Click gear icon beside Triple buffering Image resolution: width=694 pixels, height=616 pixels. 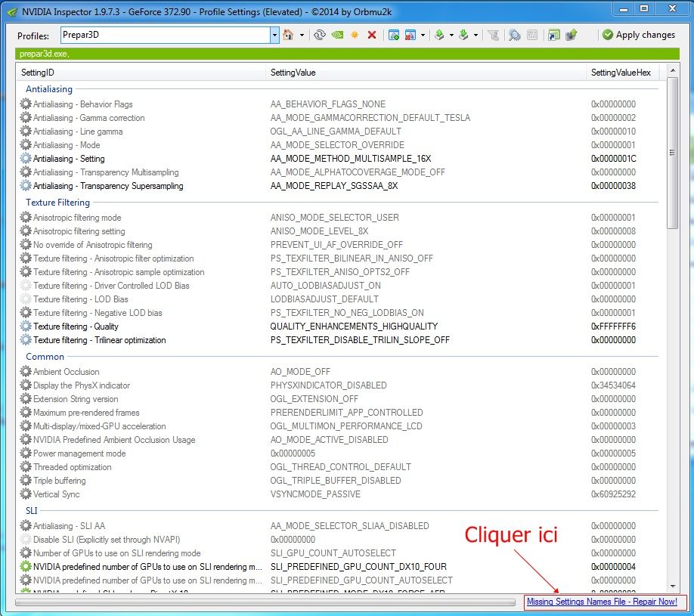(x=26, y=480)
